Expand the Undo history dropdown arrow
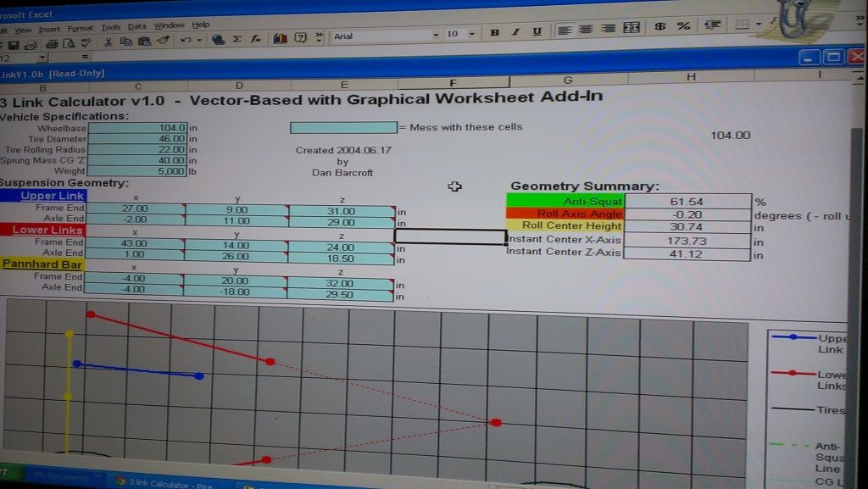The height and width of the screenshot is (489, 868). click(x=199, y=40)
